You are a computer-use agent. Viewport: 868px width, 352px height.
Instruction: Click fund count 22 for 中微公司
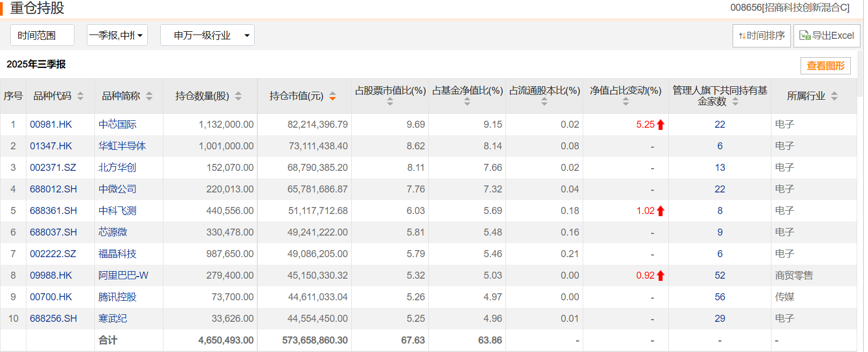tap(720, 189)
